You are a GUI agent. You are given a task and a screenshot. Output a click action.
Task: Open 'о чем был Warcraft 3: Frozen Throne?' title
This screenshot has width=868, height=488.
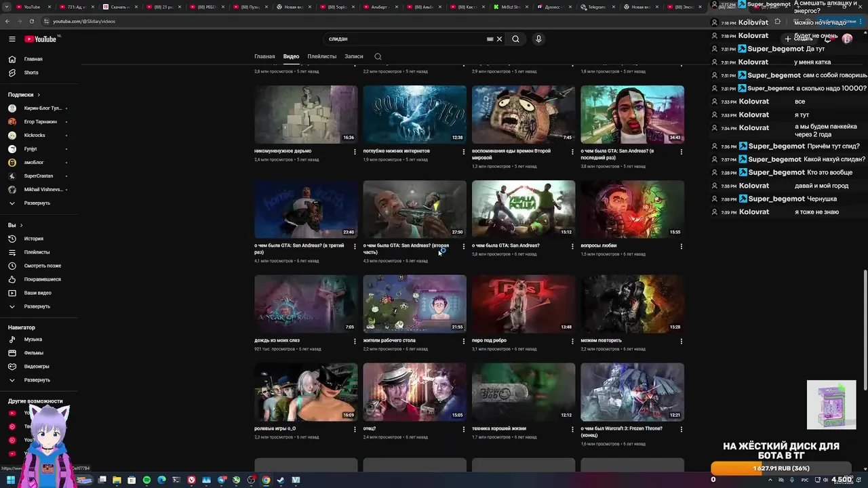pos(621,432)
